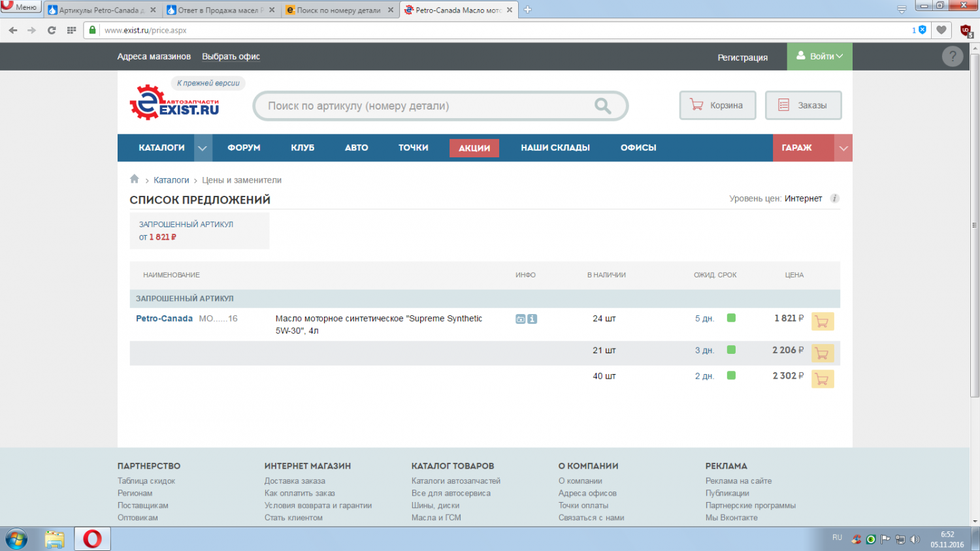
Task: Click the search magnifier icon
Action: 602,106
